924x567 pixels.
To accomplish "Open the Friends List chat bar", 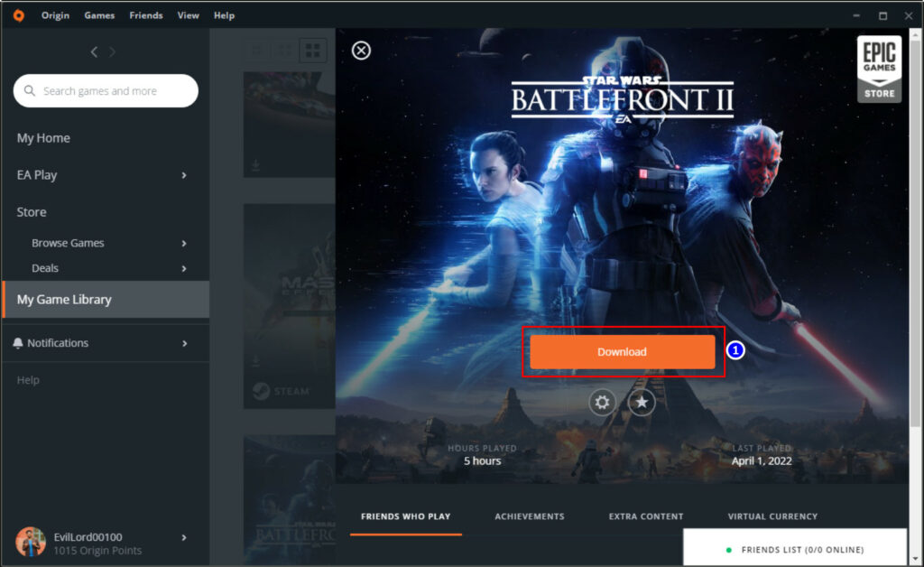I will [795, 549].
